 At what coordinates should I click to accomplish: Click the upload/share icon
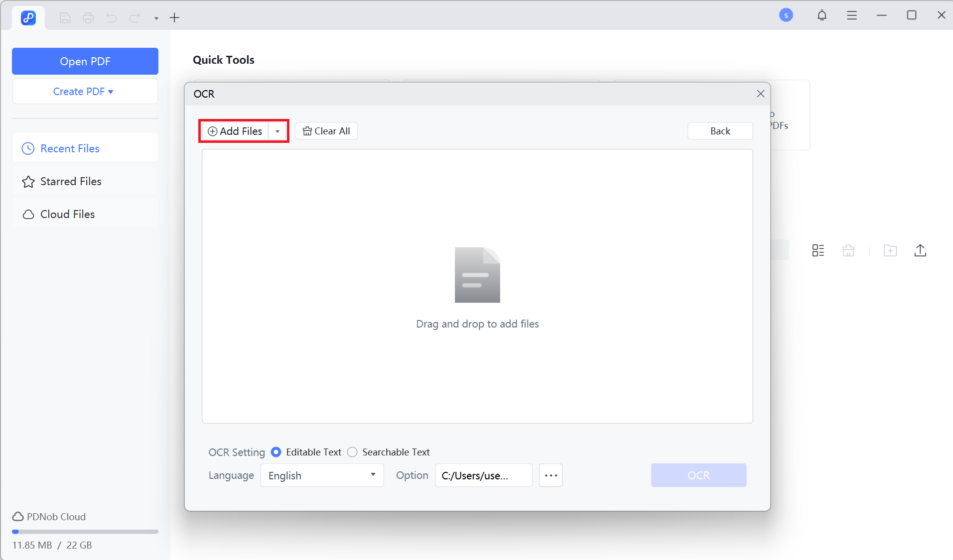coord(920,250)
